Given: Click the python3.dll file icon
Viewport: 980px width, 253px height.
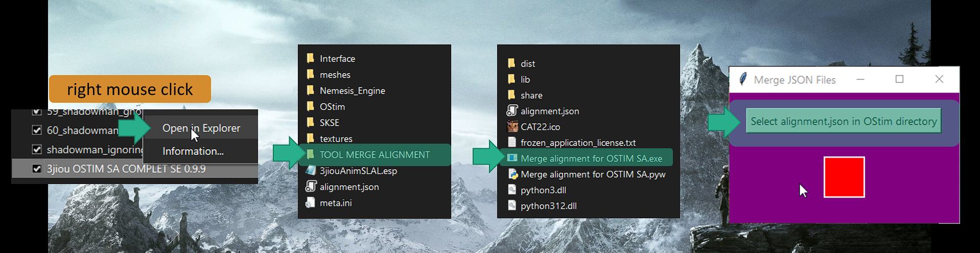Looking at the screenshot, I should (x=512, y=190).
